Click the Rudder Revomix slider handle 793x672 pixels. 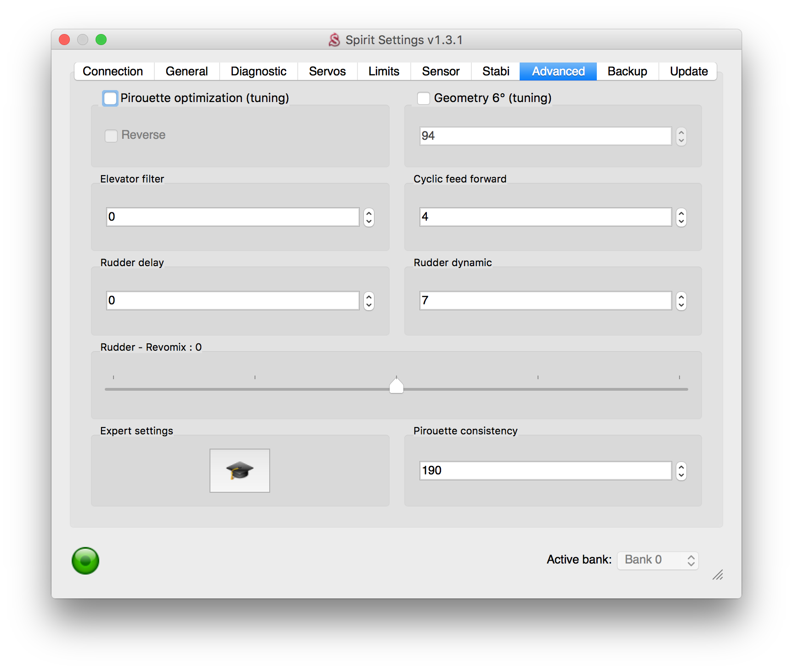pyautogui.click(x=396, y=386)
